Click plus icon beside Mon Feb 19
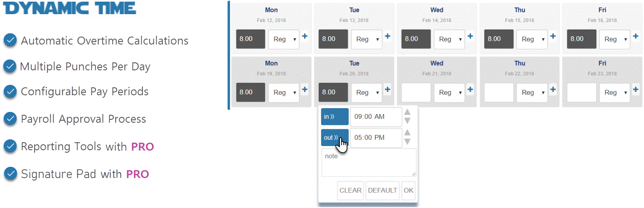The height and width of the screenshot is (208, 644). tap(305, 90)
